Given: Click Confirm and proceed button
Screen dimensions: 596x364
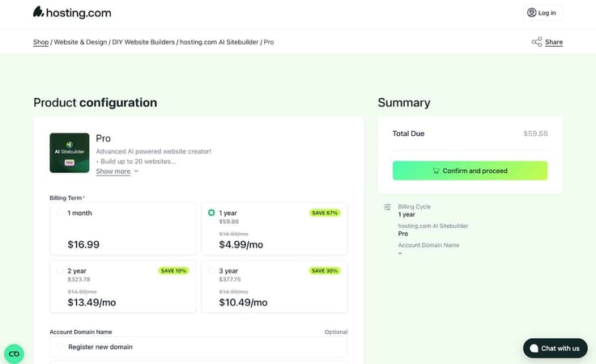Looking at the screenshot, I should coord(470,171).
